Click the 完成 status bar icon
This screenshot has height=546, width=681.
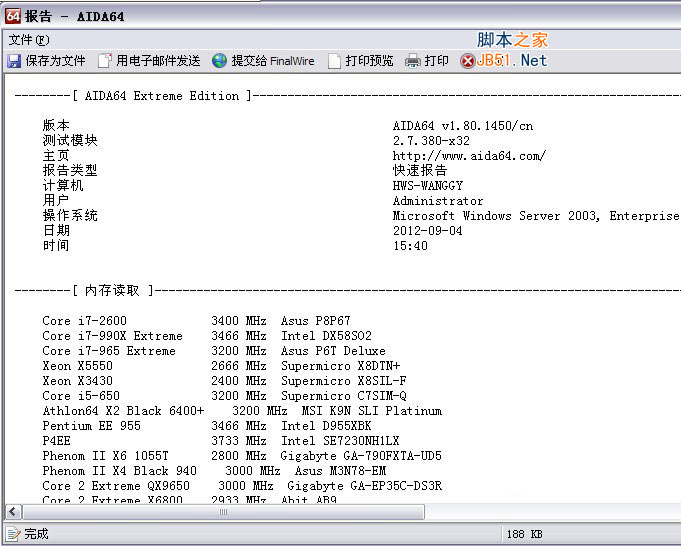point(13,534)
